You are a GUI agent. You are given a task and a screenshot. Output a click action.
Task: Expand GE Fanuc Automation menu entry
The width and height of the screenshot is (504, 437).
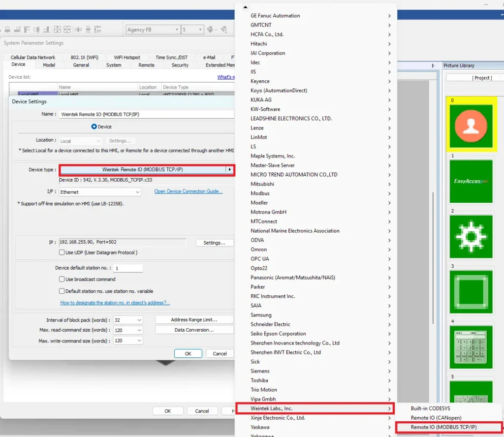pos(315,16)
